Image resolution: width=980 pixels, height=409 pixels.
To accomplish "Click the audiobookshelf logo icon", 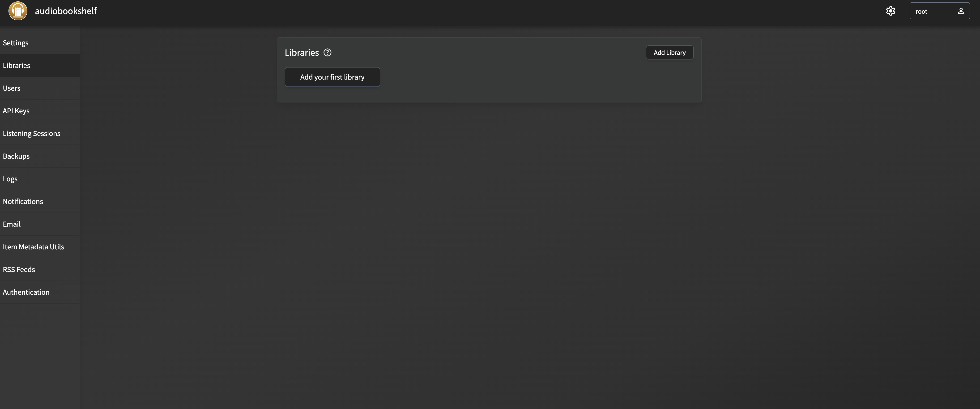I will tap(18, 11).
